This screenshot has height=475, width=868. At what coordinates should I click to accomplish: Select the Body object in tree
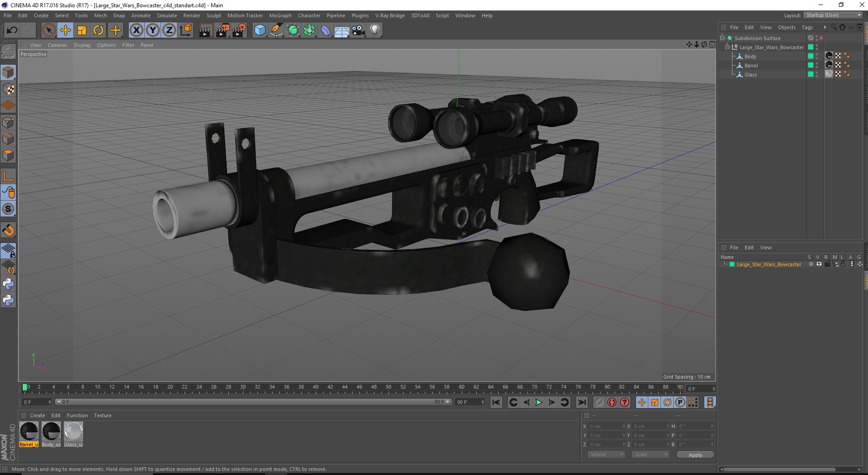pyautogui.click(x=750, y=56)
